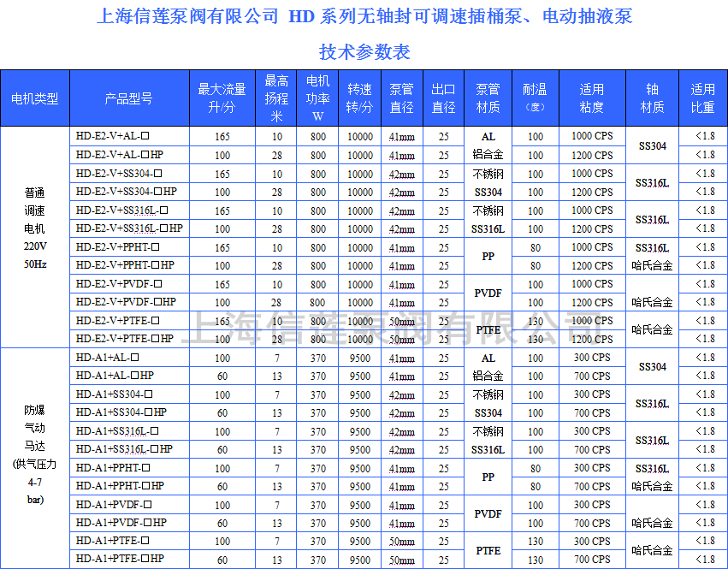Select the 适用粘度 column header
The height and width of the screenshot is (569, 728).
593,98
